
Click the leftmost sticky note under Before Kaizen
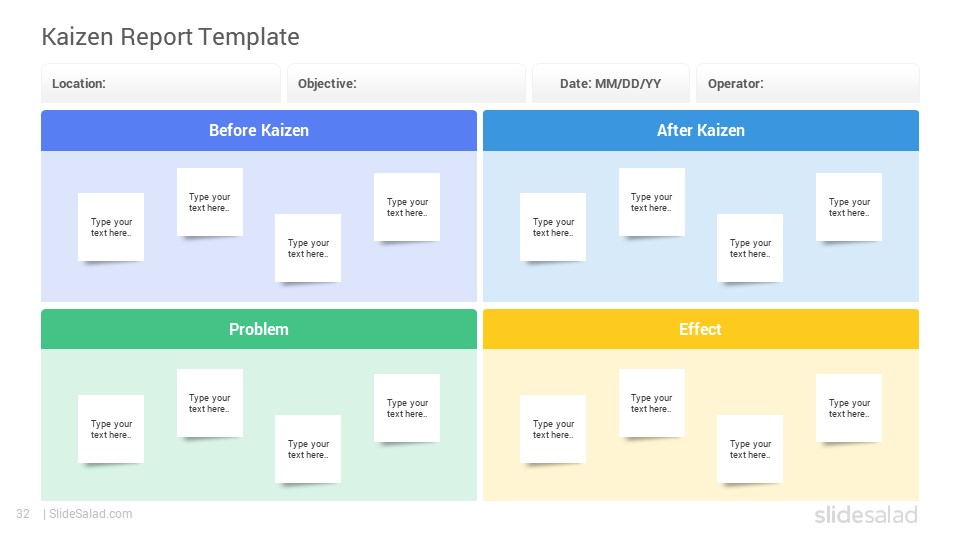tap(111, 227)
